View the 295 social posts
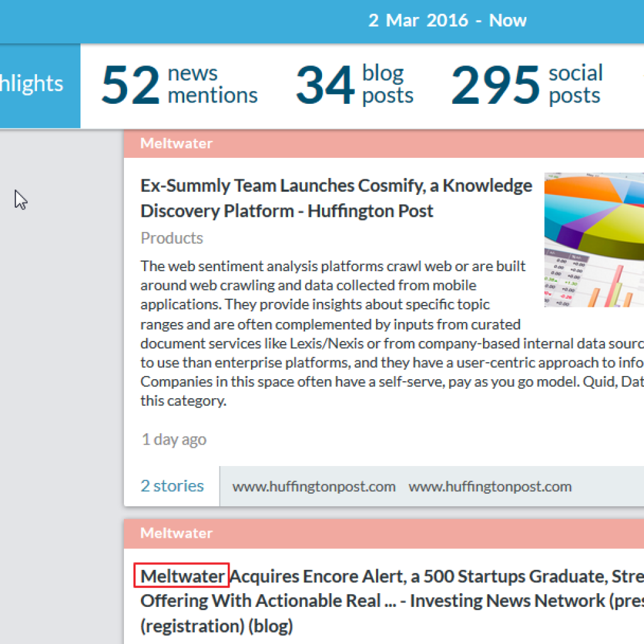 [527, 84]
